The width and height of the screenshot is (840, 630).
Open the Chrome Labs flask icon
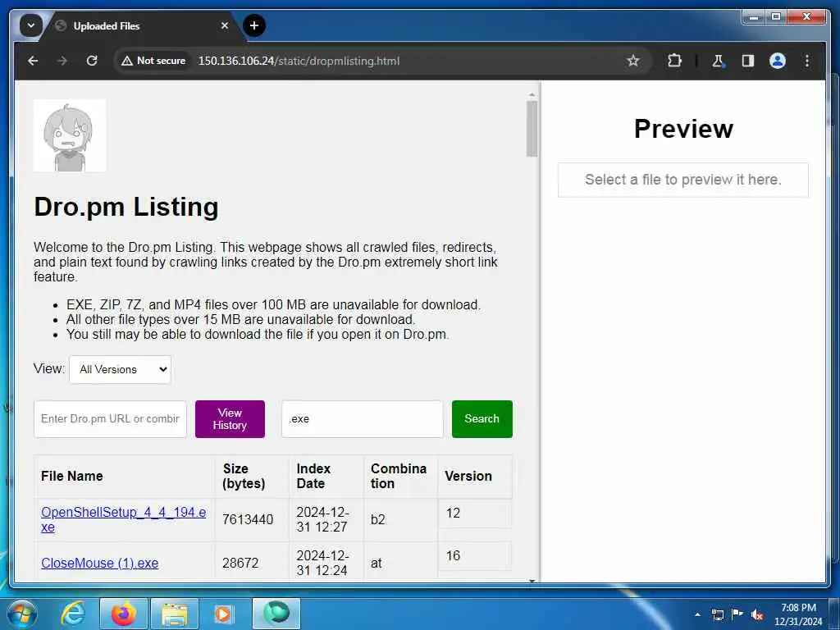click(x=718, y=61)
